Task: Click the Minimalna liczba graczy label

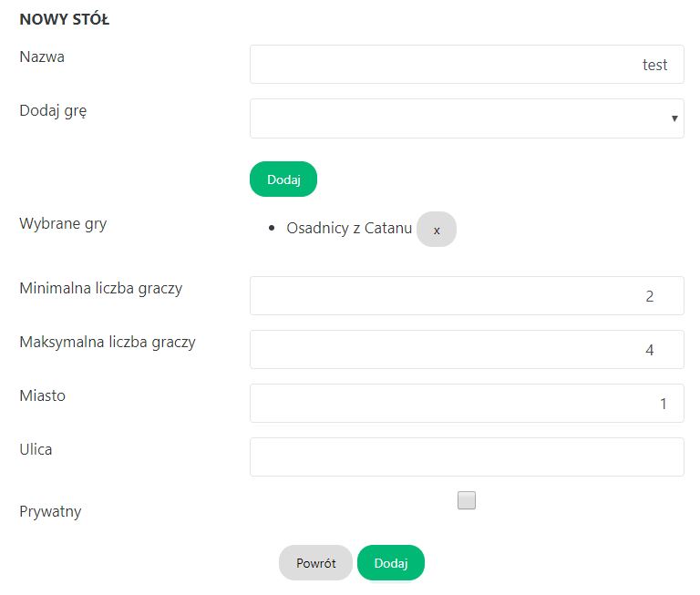Action: tap(101, 289)
